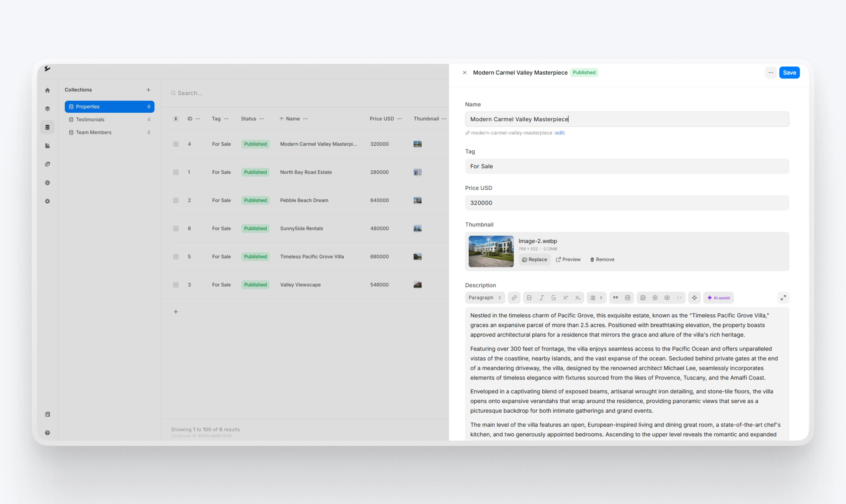
Task: Edit the modern-carmel-valley-masterpiece slug
Action: 559,133
